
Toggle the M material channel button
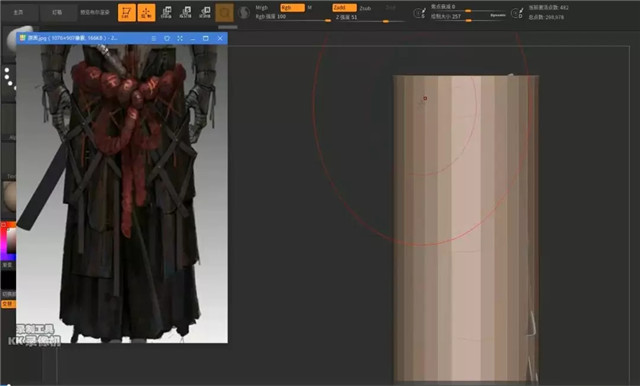click(310, 8)
